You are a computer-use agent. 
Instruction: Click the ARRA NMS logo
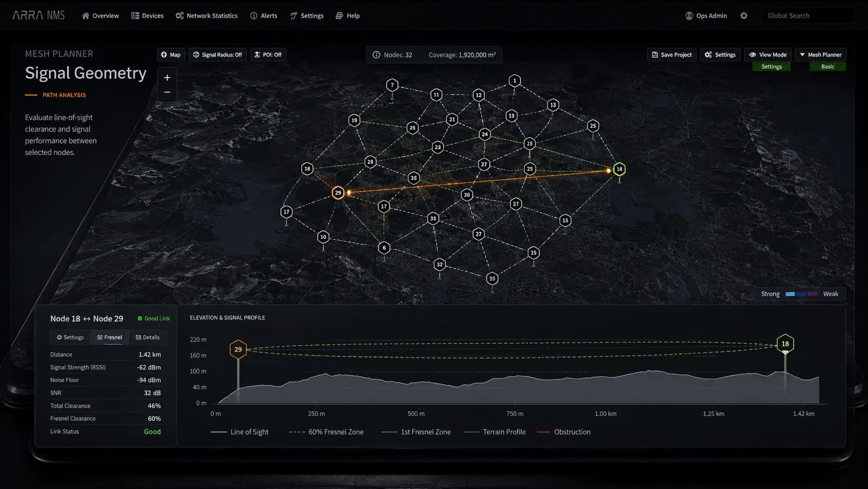coord(39,16)
